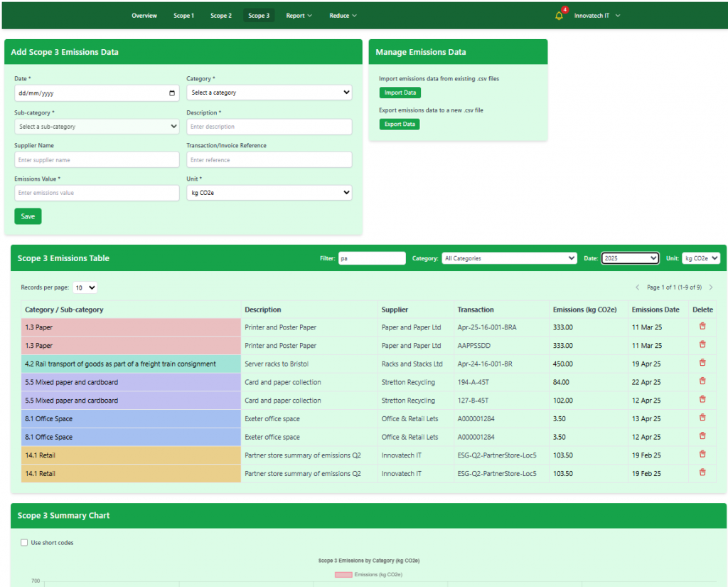The width and height of the screenshot is (728, 587).
Task: Click the Export Data button
Action: 399,124
